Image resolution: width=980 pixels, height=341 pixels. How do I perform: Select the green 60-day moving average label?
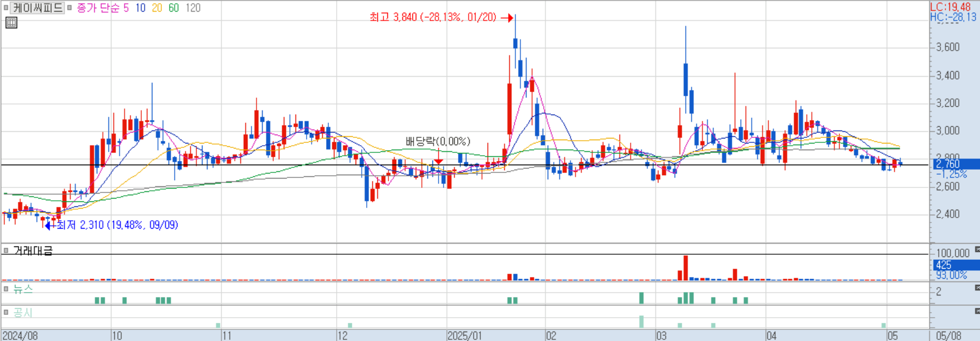pos(174,8)
